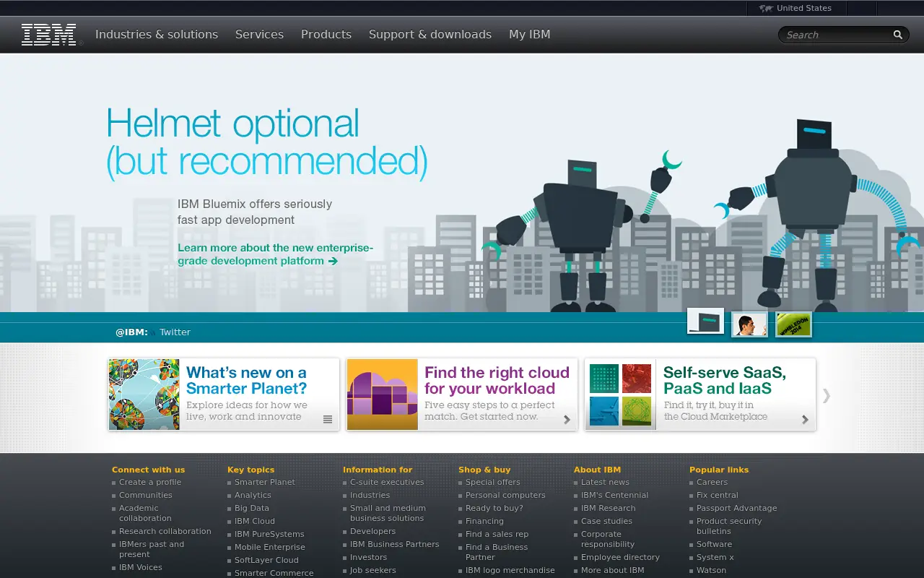The width and height of the screenshot is (924, 578).
Task: Visit Passport Advantage footer link
Action: (x=737, y=509)
